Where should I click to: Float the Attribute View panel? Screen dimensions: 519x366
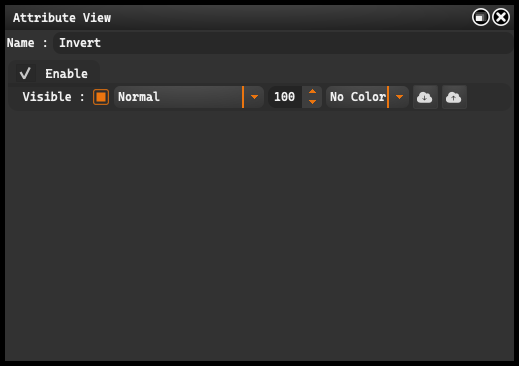(x=480, y=17)
